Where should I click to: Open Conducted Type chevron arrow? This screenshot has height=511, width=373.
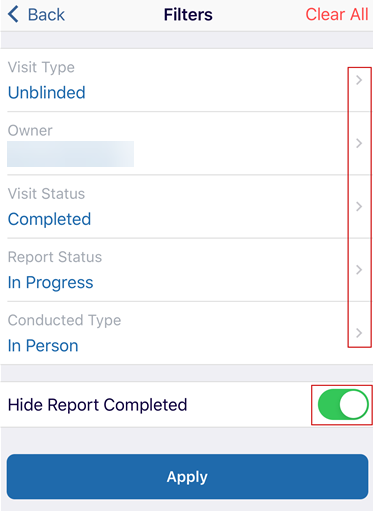click(x=359, y=333)
